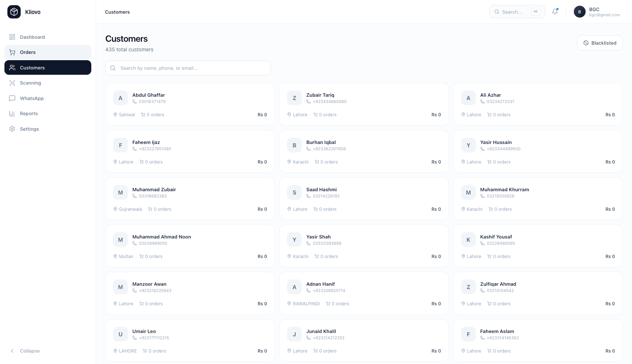Open the Kliovo logo icon

[14, 12]
